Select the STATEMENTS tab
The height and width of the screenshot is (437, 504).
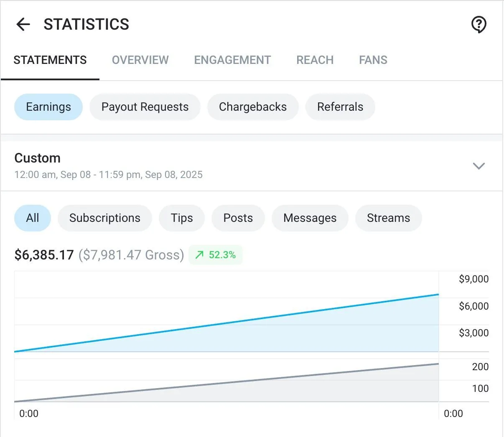pyautogui.click(x=50, y=60)
